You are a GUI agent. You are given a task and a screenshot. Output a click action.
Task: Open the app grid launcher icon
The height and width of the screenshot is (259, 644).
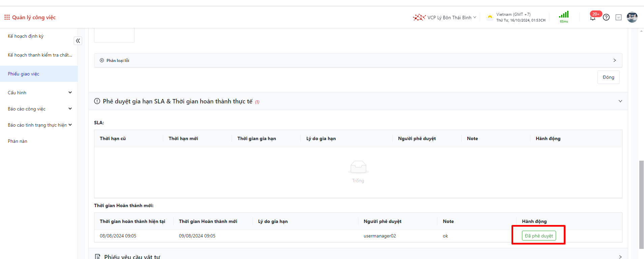coord(7,17)
